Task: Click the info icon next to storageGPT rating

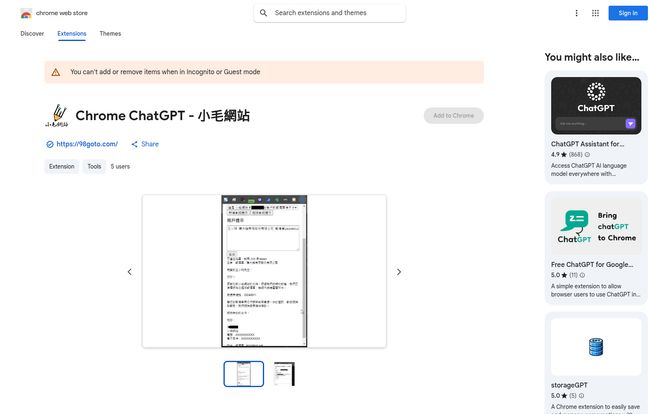Action: click(581, 396)
